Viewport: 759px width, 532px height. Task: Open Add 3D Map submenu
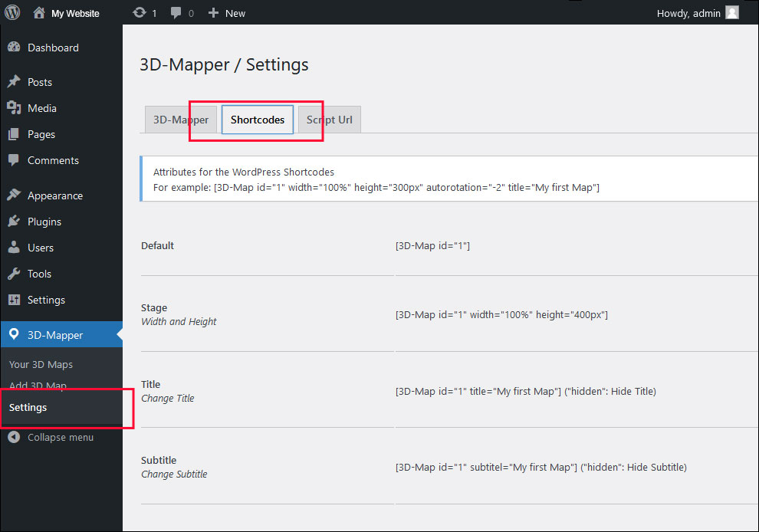(x=38, y=386)
